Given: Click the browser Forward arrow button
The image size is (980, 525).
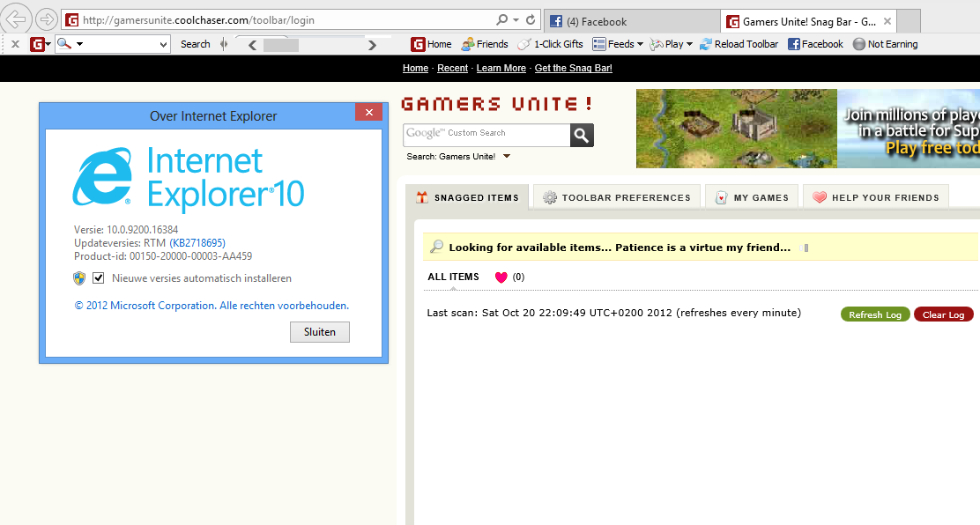Looking at the screenshot, I should click(46, 19).
